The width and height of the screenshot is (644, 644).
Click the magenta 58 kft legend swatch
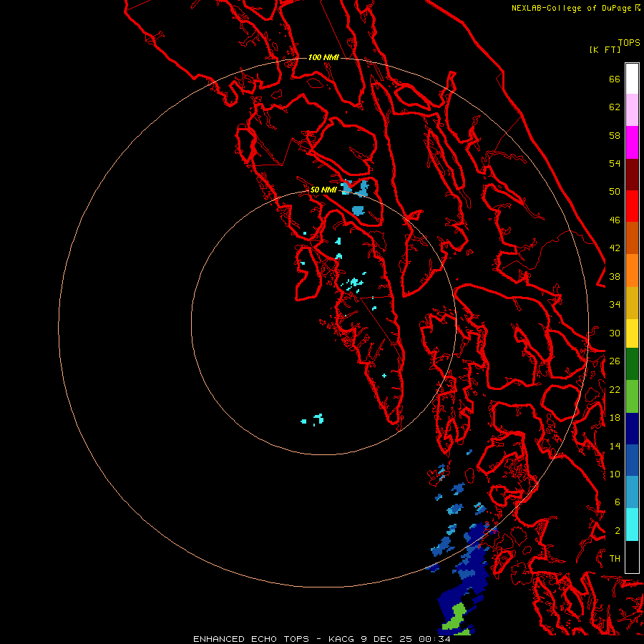coord(632,142)
